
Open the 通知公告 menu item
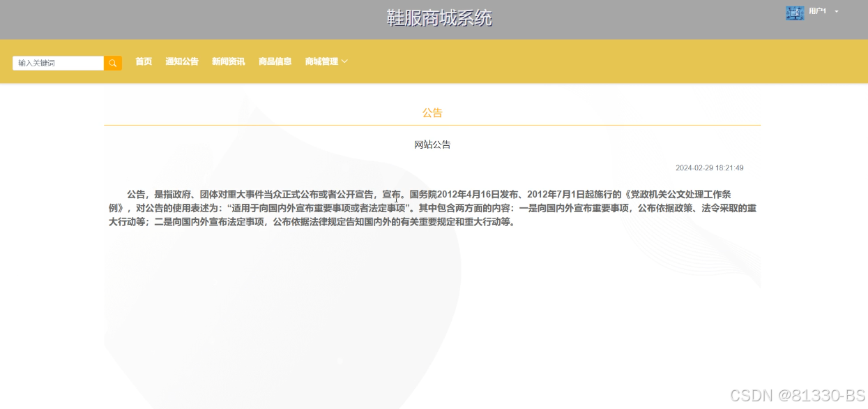182,61
